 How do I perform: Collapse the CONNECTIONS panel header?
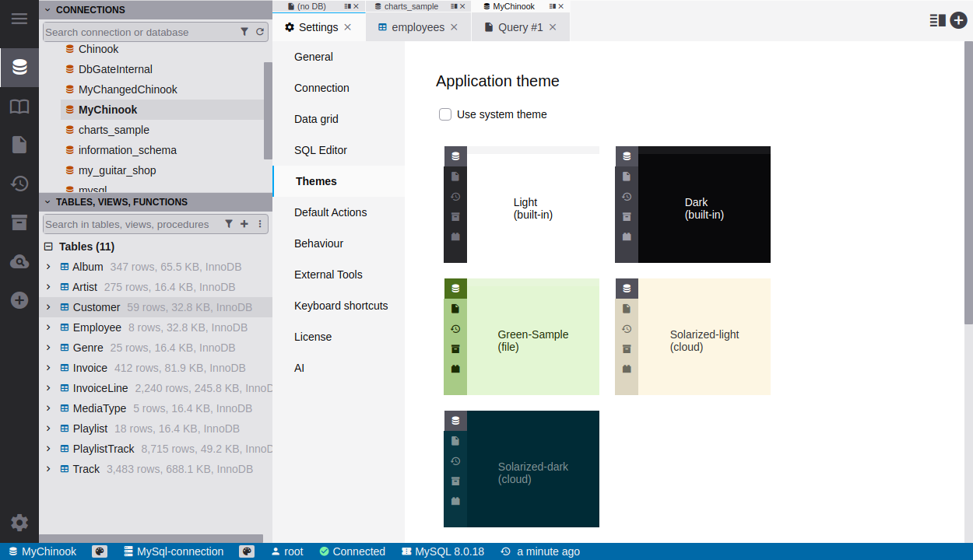(x=47, y=10)
